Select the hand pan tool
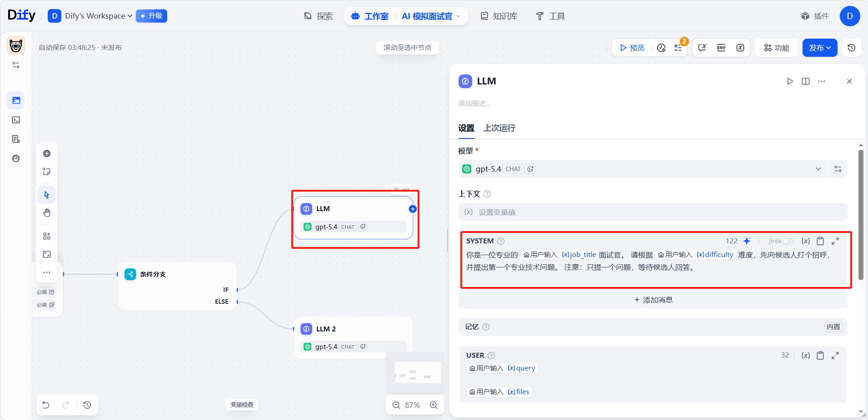The width and height of the screenshot is (868, 420). 47,213
